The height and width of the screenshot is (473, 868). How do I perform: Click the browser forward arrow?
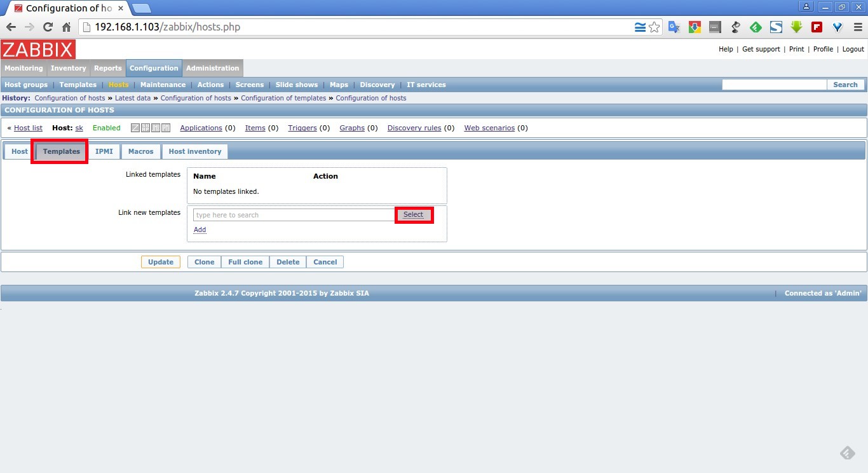29,27
